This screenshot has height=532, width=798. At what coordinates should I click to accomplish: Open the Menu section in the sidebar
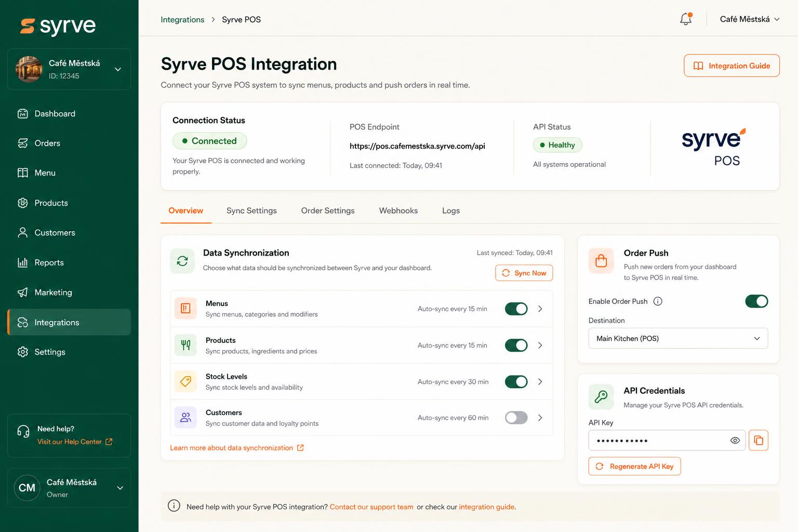[69, 173]
